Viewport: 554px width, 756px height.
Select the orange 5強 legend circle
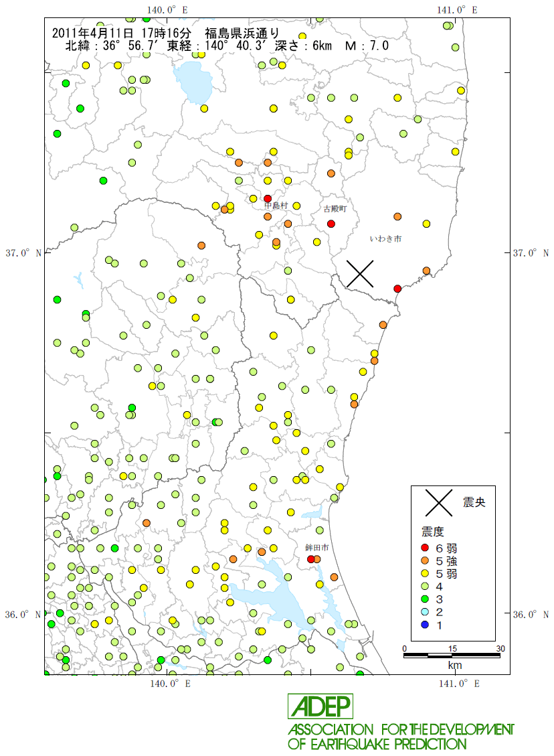point(425,560)
